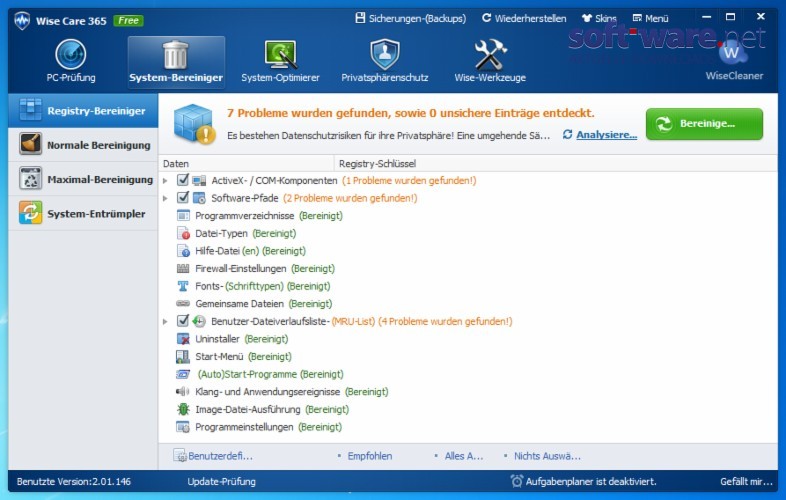The height and width of the screenshot is (500, 786).
Task: Uncheck the Benutzer-Dateiverlaufsliste checkbox
Action: click(x=183, y=320)
